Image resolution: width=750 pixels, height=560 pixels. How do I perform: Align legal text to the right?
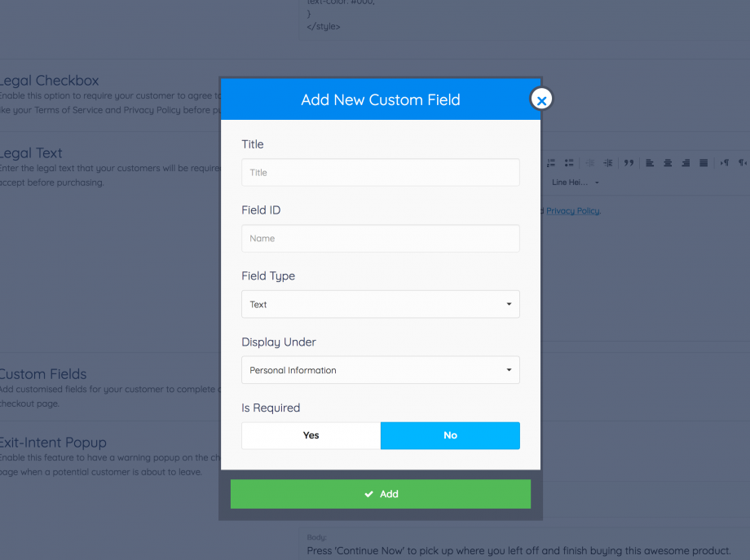686,163
